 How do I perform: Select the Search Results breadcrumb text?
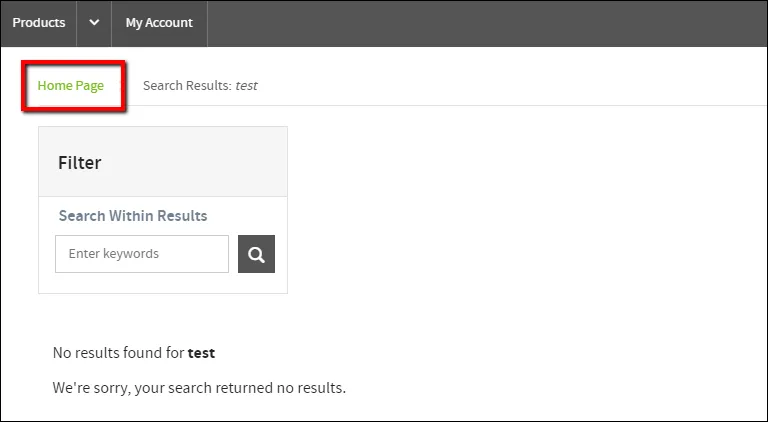point(200,86)
